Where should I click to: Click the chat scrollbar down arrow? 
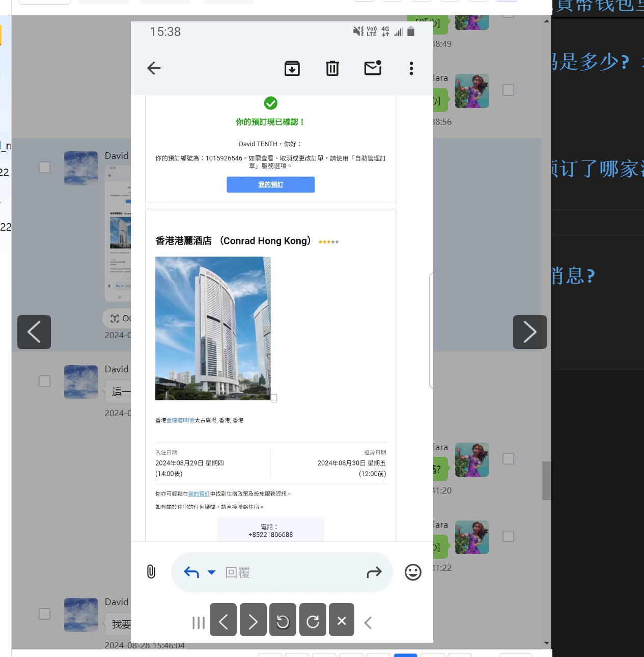point(547,643)
